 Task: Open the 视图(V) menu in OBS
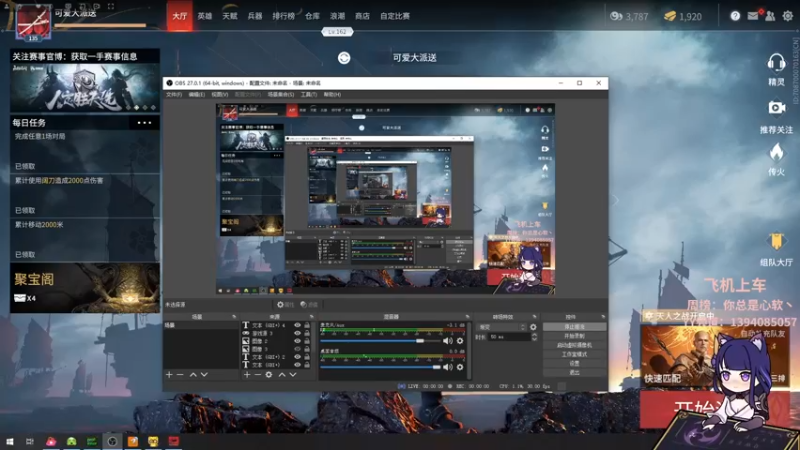[x=219, y=94]
